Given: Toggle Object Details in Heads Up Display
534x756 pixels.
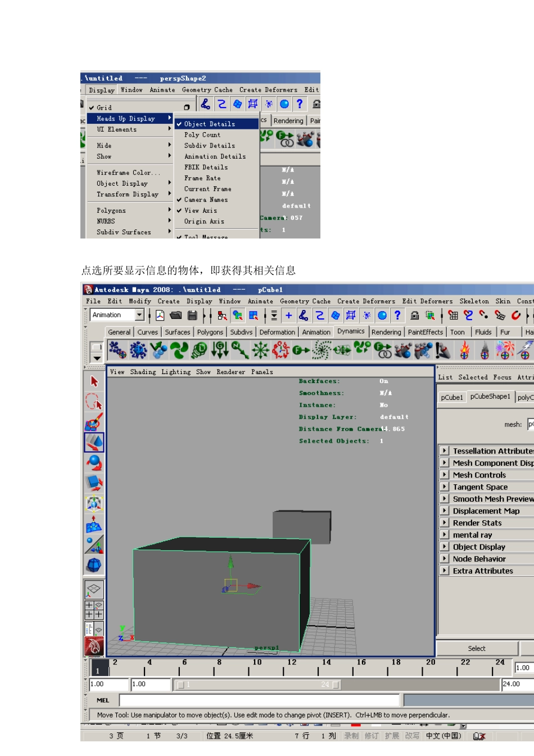Looking at the screenshot, I should pos(210,124).
